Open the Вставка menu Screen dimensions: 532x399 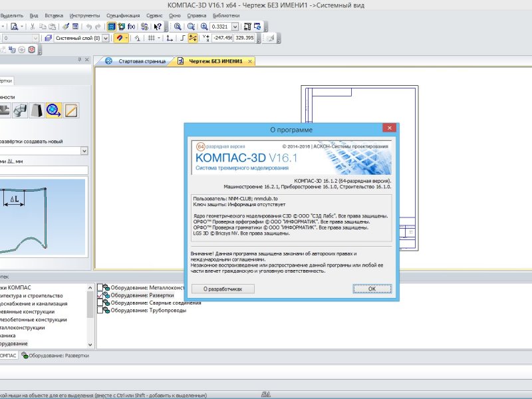(x=54, y=15)
